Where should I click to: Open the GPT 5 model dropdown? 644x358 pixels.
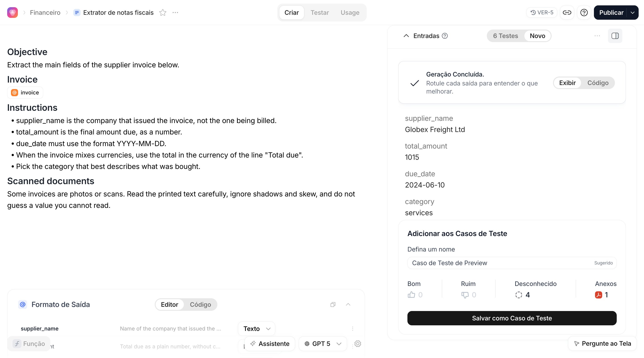tap(323, 343)
